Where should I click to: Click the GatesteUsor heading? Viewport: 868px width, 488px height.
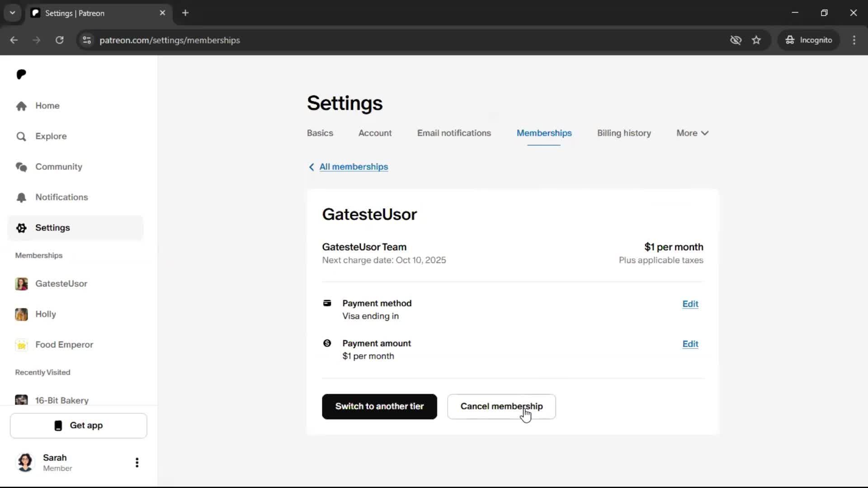coord(369,215)
